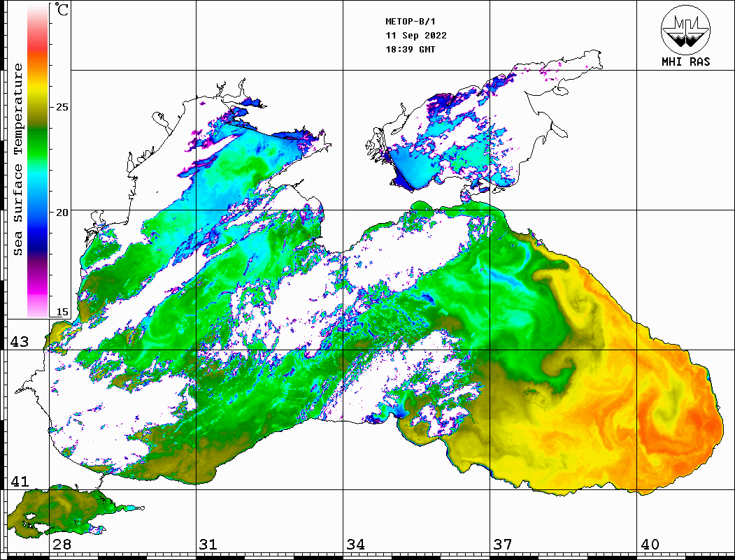
Task: Click the longitude label '31'
Action: coord(208,544)
